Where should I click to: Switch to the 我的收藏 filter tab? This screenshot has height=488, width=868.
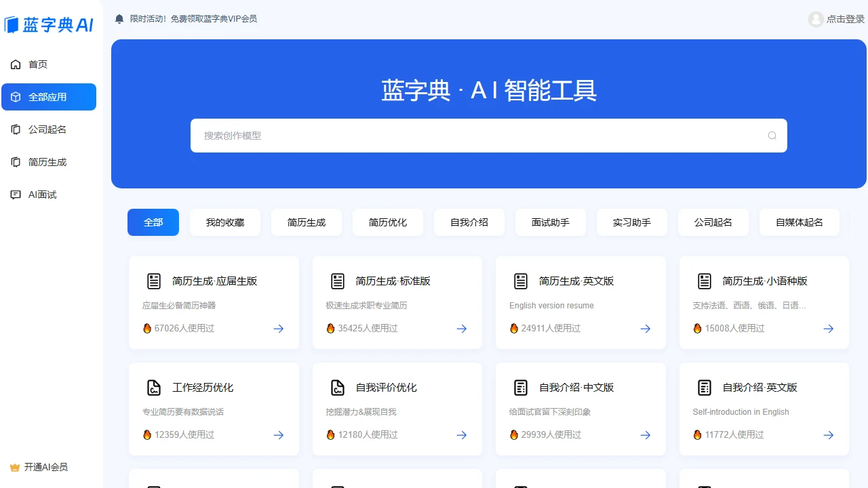[225, 222]
